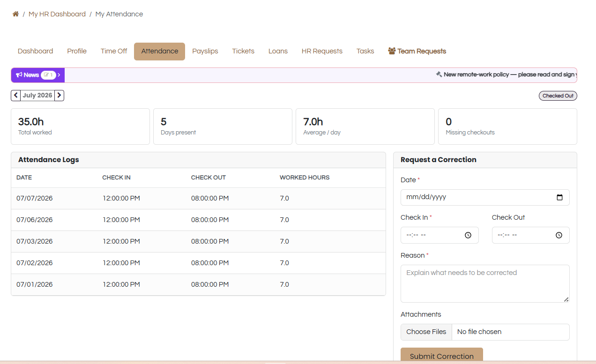Click the Request a Correction heading
This screenshot has width=596, height=364.
(x=439, y=160)
